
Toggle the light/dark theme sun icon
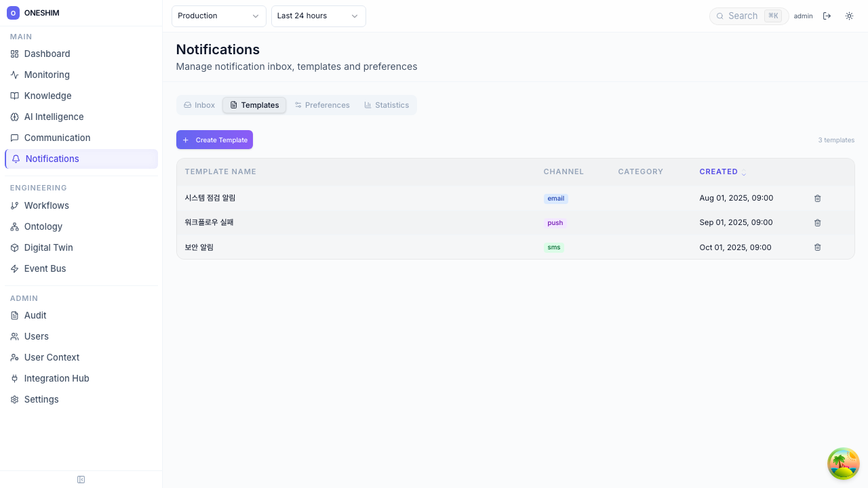(x=849, y=16)
